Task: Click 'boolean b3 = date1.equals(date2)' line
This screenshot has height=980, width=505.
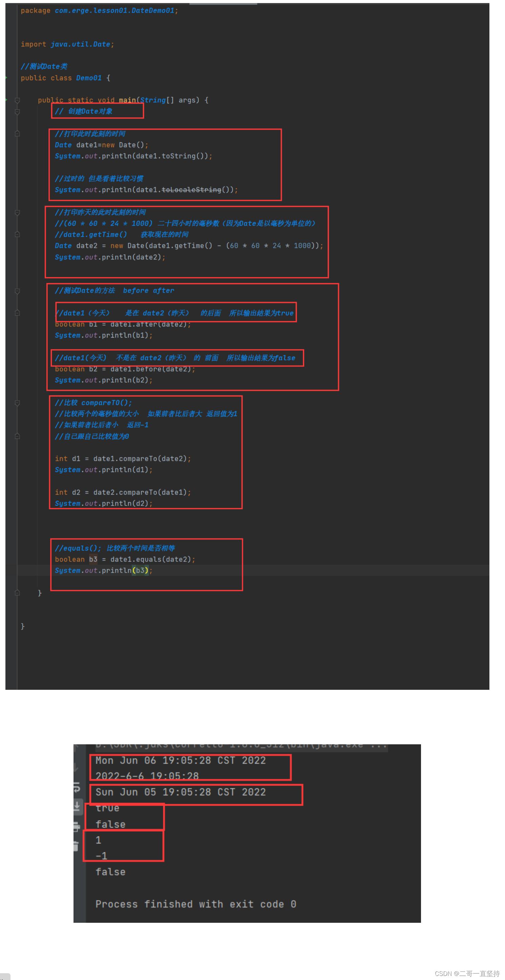Action: pyautogui.click(x=125, y=559)
